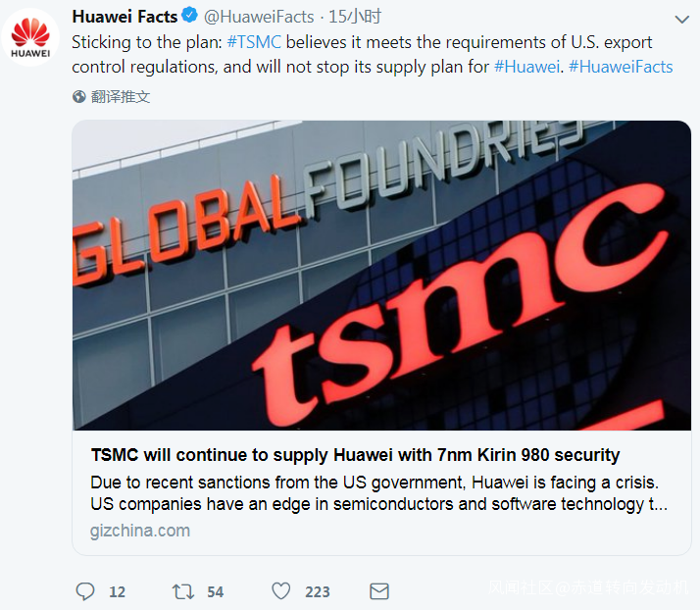Viewport: 700px width, 610px height.
Task: Click the article description preview text
Action: tap(378, 493)
